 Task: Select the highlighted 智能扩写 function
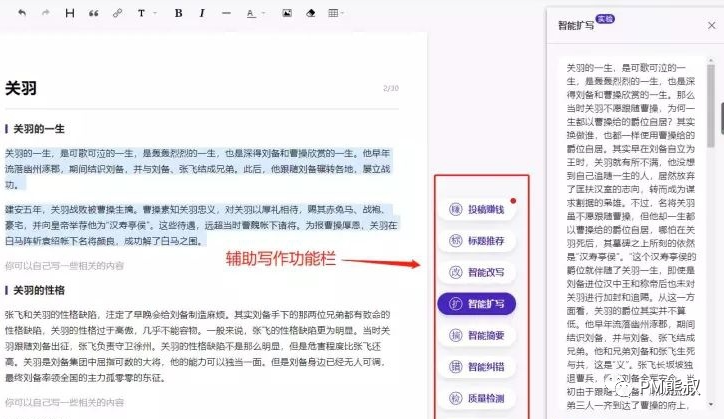(x=477, y=304)
